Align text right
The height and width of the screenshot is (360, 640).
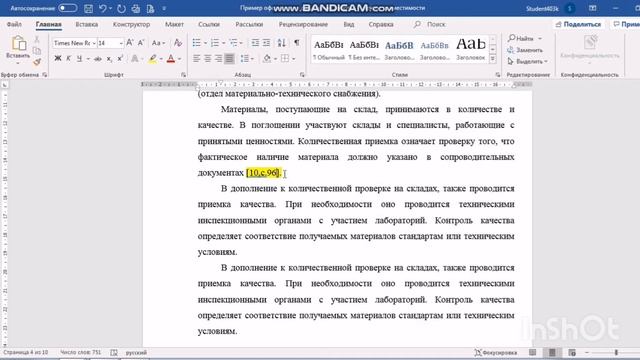point(218,59)
